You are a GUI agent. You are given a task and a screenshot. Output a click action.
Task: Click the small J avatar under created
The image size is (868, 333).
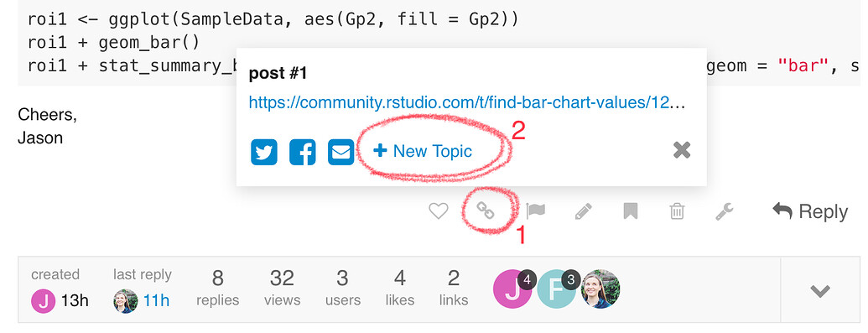(x=43, y=301)
